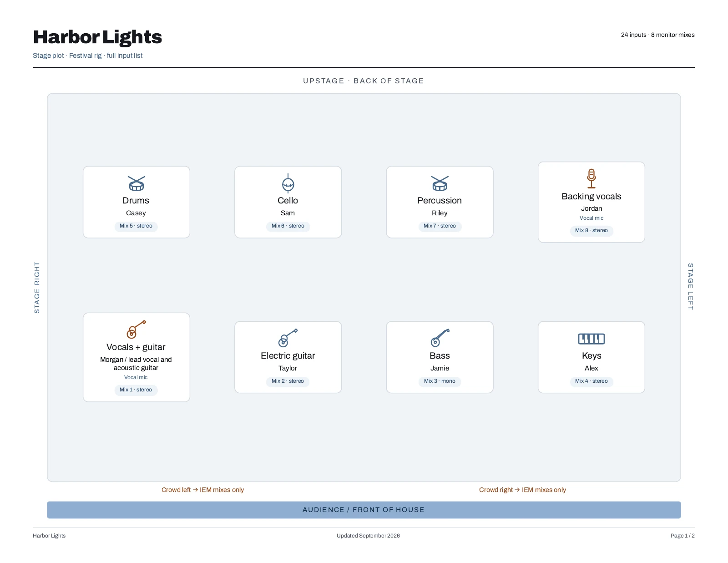Click 'Crowd left → IEM mixes only' note
This screenshot has height=563, width=728.
[x=202, y=490]
